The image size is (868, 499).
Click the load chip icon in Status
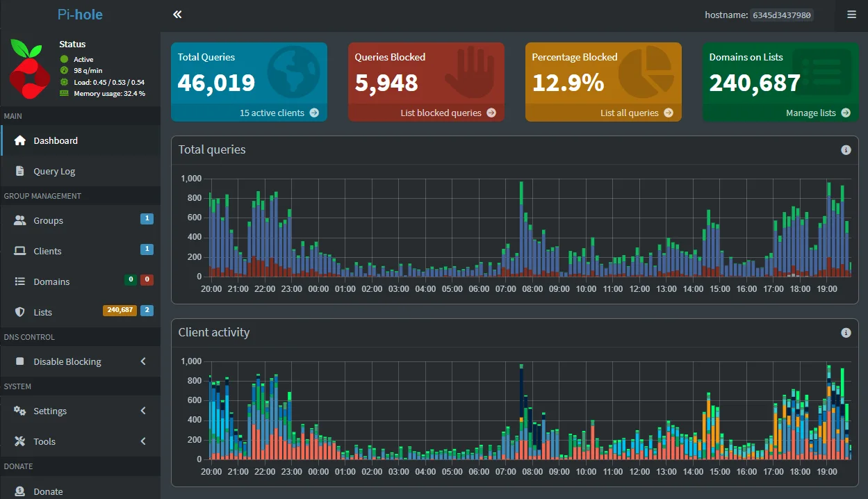click(x=65, y=82)
